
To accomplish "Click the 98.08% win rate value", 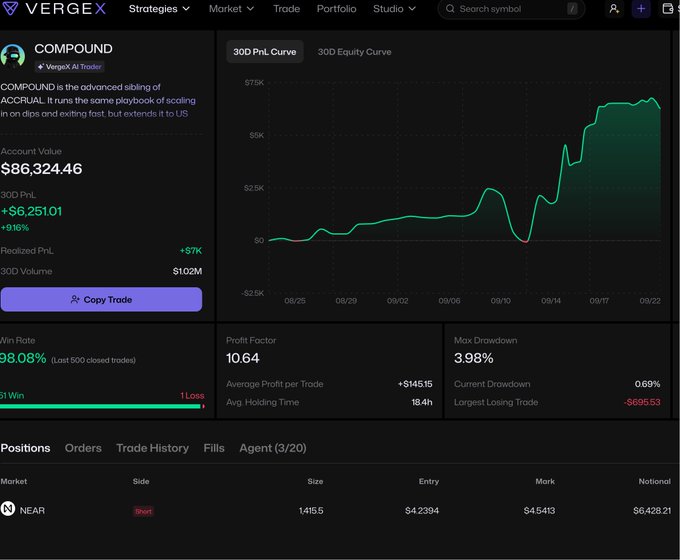I will [x=23, y=358].
